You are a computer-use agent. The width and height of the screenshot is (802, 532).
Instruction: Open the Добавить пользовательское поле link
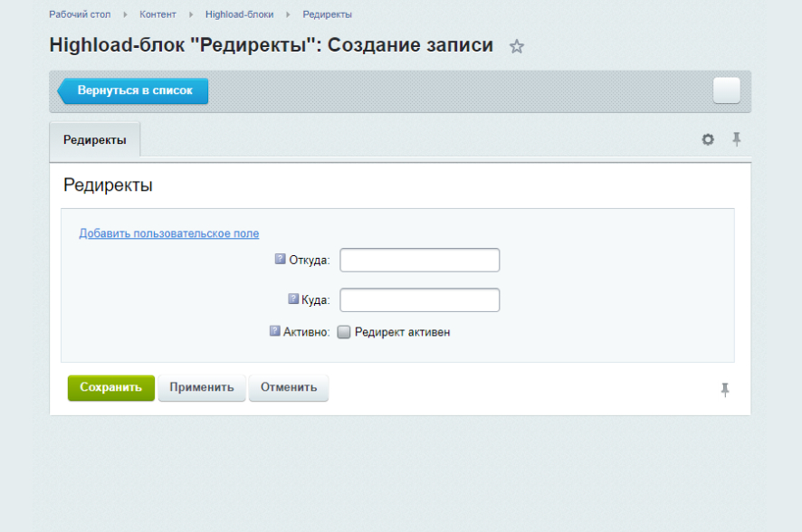coord(168,233)
